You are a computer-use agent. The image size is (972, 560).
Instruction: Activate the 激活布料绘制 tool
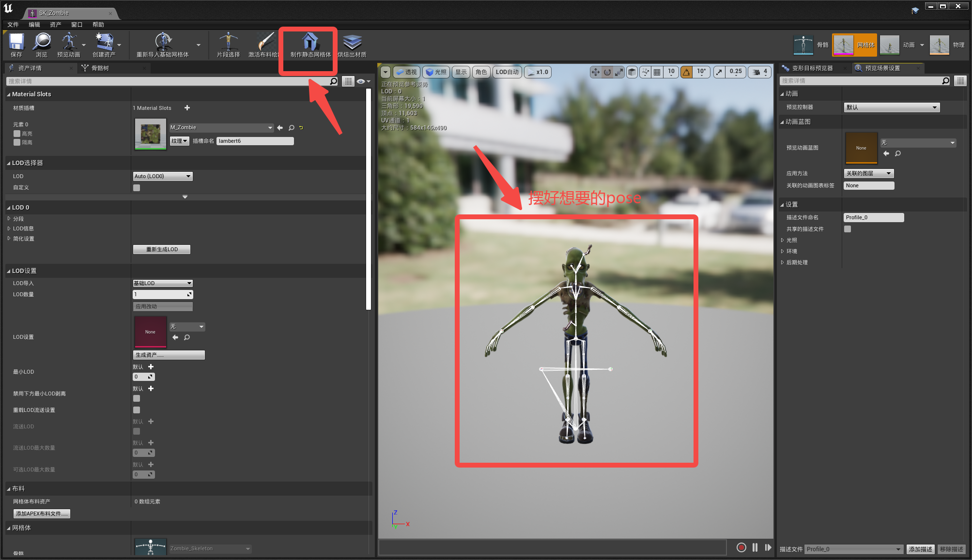point(264,45)
